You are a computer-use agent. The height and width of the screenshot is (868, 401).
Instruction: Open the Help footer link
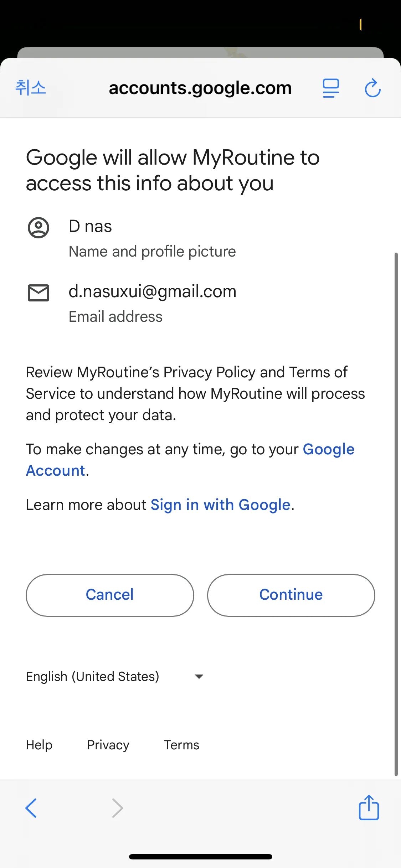(x=39, y=745)
